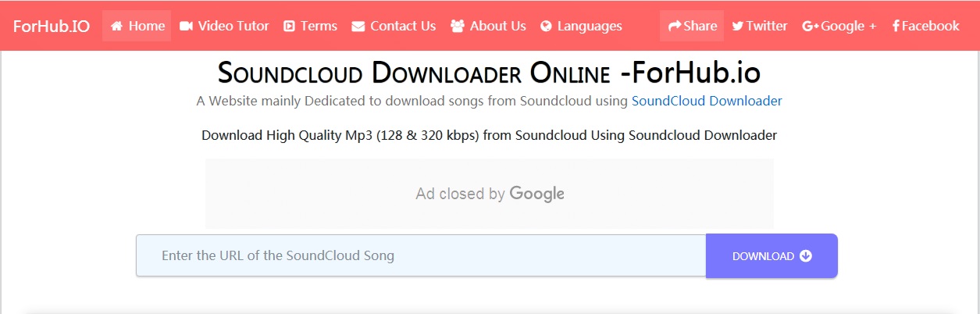Click the About Us people icon

[458, 26]
